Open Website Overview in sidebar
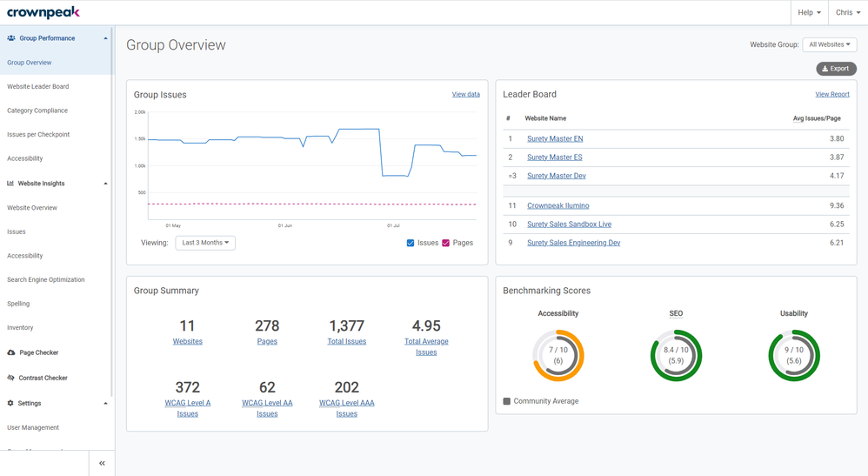 pyautogui.click(x=32, y=208)
